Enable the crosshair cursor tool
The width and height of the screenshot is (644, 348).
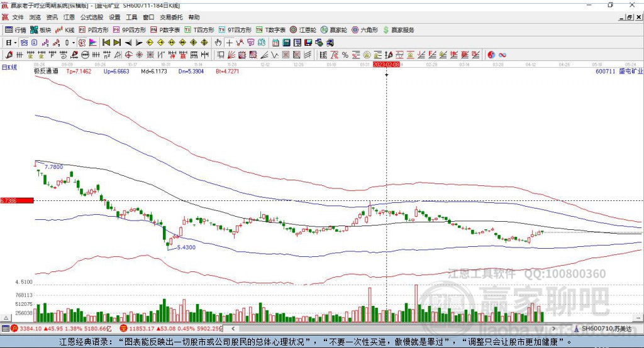[x=229, y=43]
